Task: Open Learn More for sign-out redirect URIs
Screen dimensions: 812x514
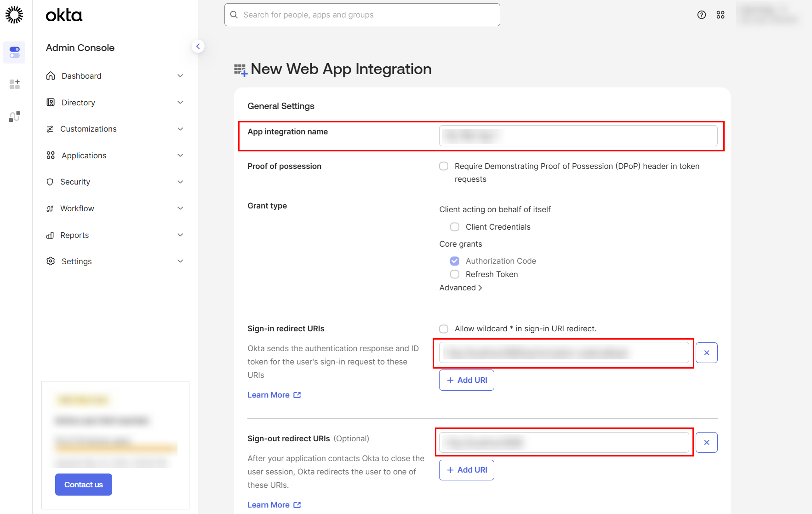Action: click(x=274, y=505)
